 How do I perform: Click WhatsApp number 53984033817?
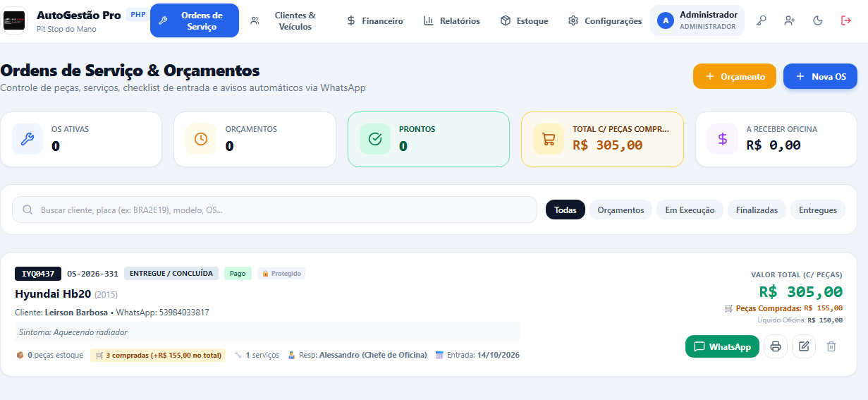click(183, 312)
